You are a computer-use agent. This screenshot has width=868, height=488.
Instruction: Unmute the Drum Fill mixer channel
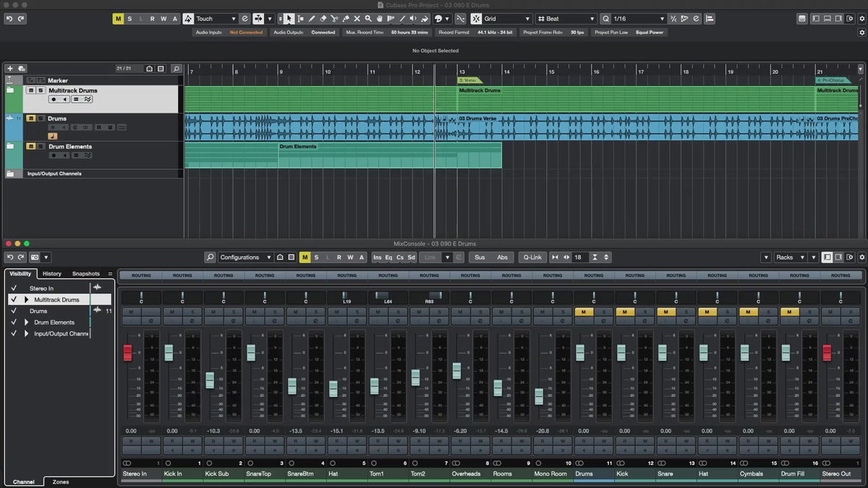pos(789,312)
